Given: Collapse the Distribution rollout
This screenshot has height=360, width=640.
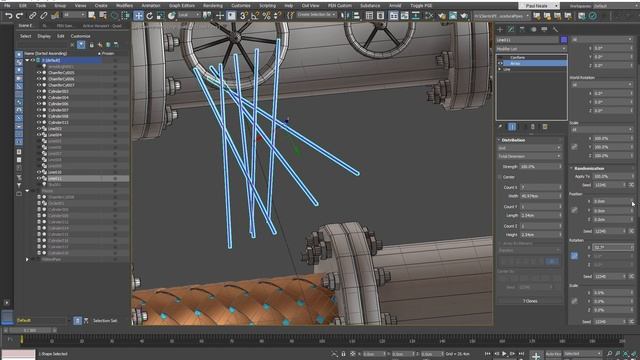Looking at the screenshot, I should (499, 140).
